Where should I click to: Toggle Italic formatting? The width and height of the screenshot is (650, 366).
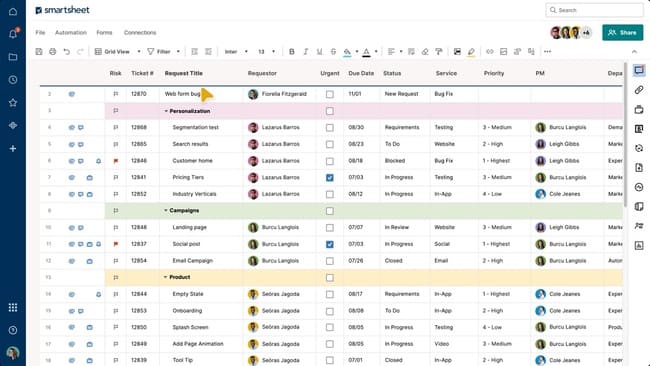(x=306, y=52)
